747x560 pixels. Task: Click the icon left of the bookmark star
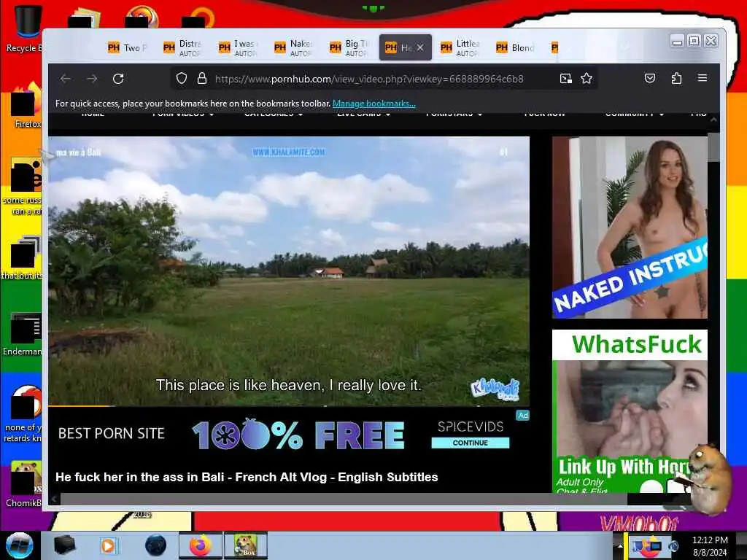pos(565,78)
